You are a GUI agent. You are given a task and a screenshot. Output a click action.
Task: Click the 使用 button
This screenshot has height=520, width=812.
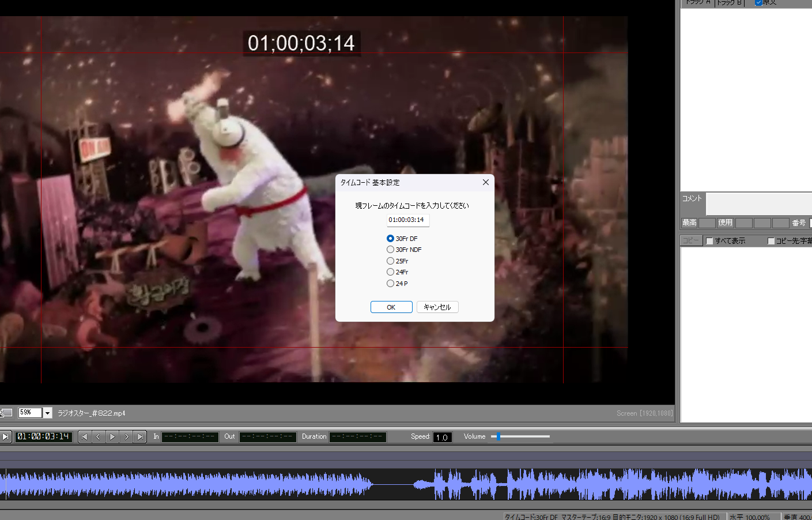tap(725, 223)
